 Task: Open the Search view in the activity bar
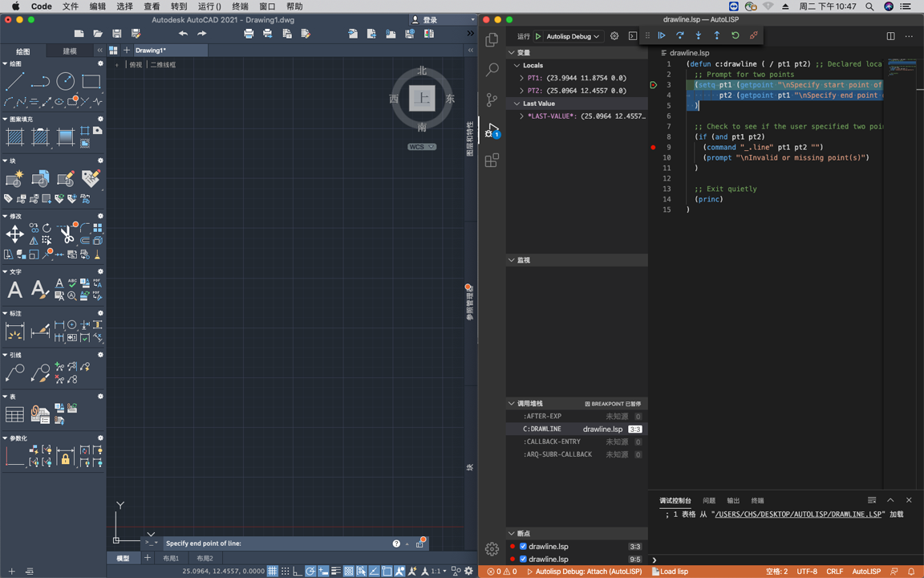pos(492,70)
